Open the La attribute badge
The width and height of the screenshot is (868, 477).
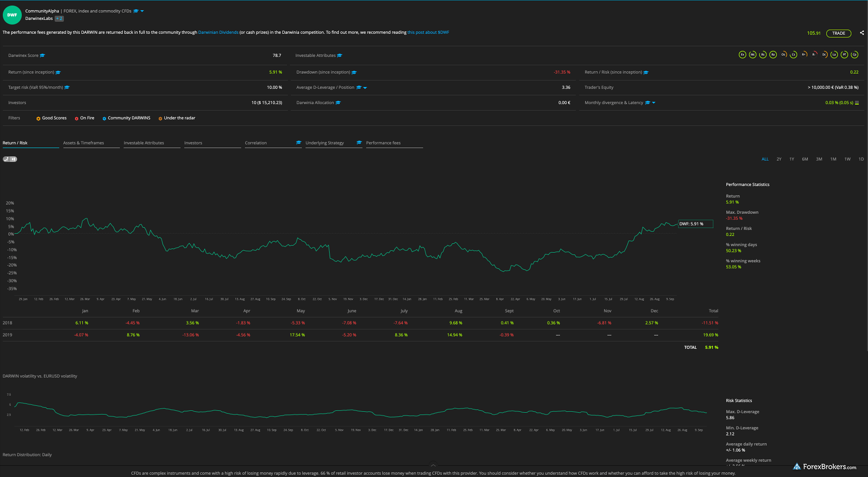pos(834,55)
